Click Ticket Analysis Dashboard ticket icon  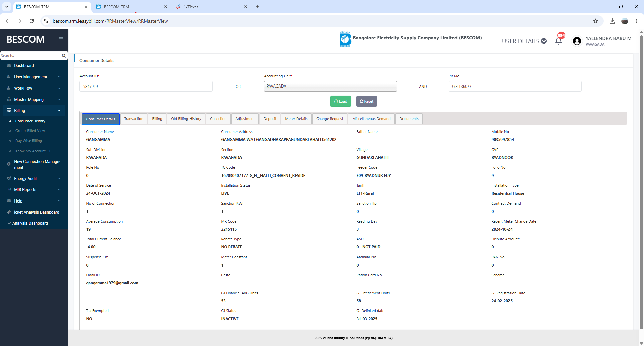(x=9, y=212)
